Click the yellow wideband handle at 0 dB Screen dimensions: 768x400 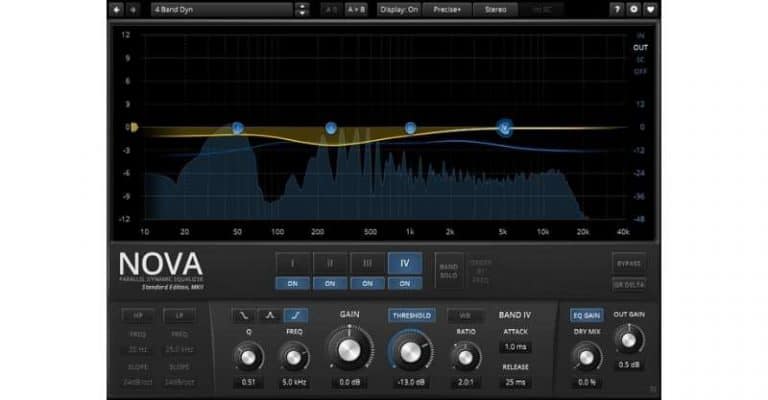pyautogui.click(x=134, y=128)
